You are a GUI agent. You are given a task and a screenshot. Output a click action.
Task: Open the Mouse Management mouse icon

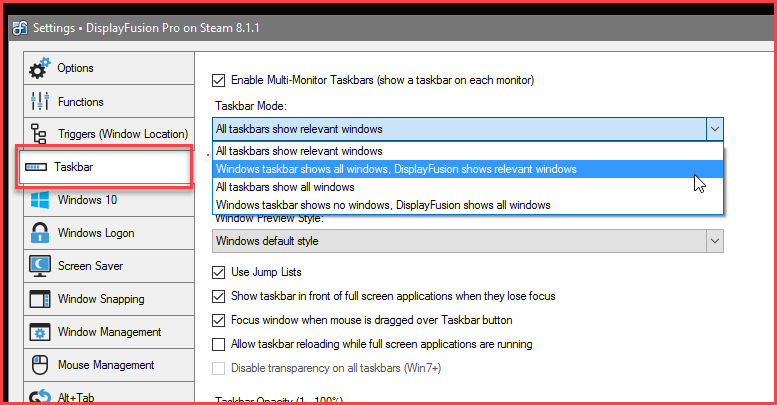point(40,365)
